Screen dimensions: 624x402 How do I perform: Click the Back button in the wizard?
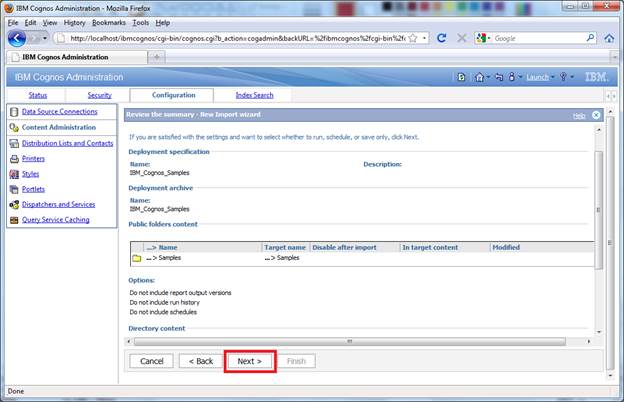click(x=201, y=361)
